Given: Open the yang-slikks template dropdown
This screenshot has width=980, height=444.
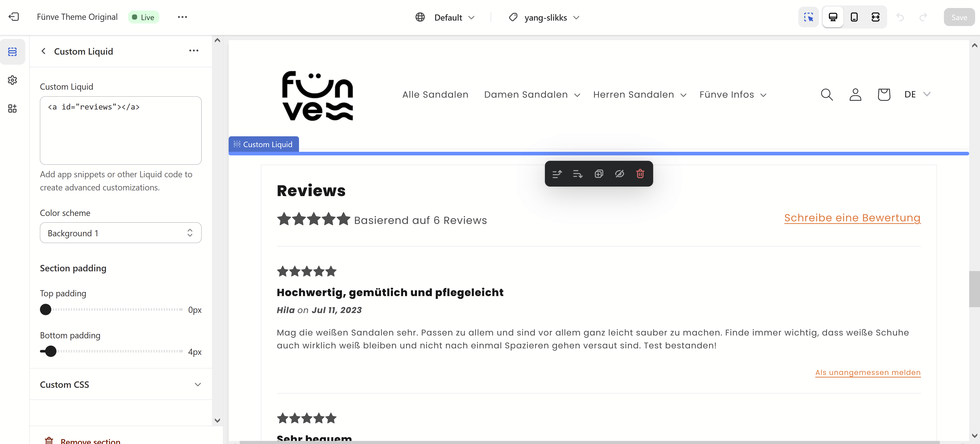Looking at the screenshot, I should (x=544, y=18).
